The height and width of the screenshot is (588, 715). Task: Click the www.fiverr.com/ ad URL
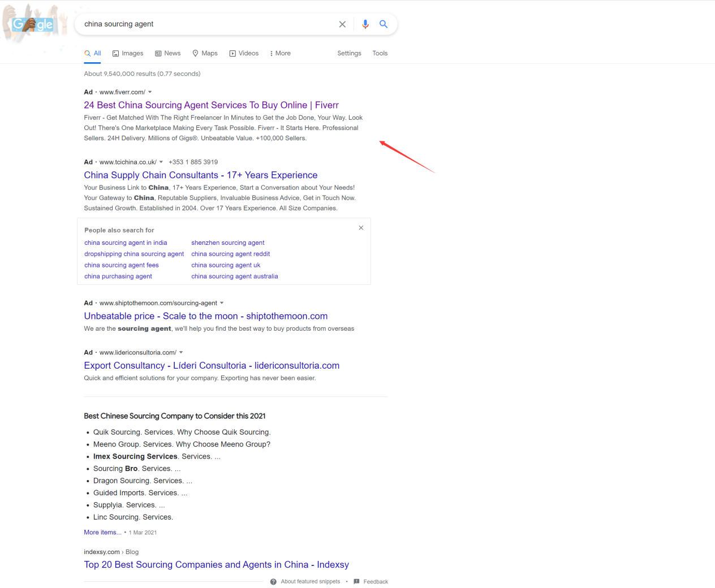click(x=122, y=92)
